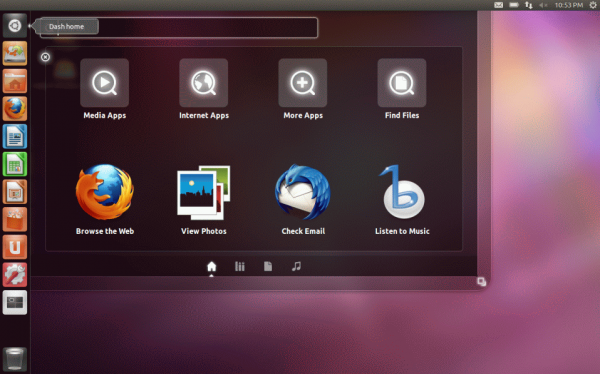Open Ubuntu Software Center from the launcher
Image resolution: width=600 pixels, height=374 pixels.
(15, 219)
